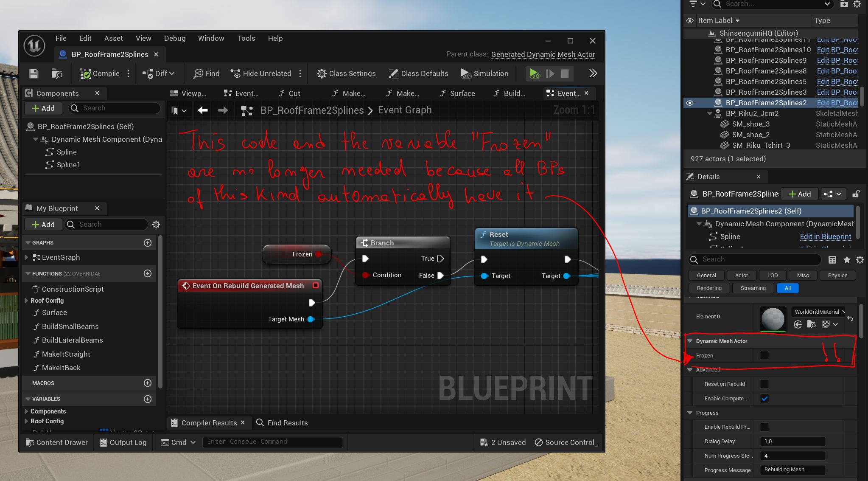
Task: Click the Generated Dynamic Mesh Actor parent class link
Action: pos(543,54)
